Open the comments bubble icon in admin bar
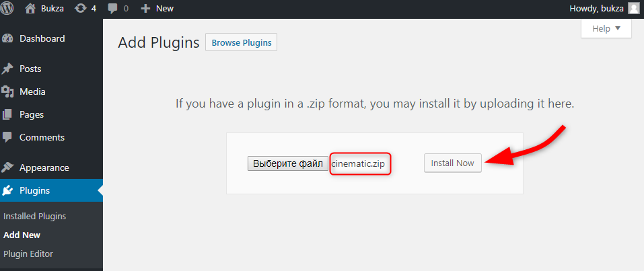This screenshot has height=271, width=644. point(112,8)
